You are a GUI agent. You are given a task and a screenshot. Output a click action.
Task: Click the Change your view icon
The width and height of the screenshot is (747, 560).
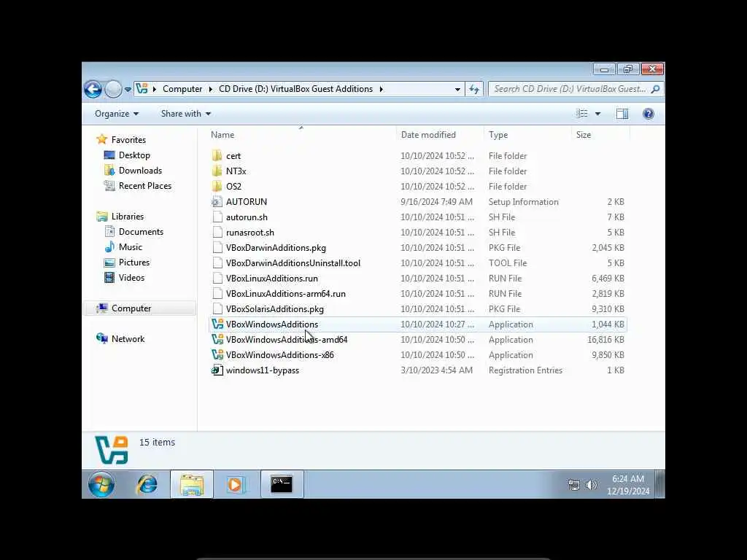(x=581, y=113)
